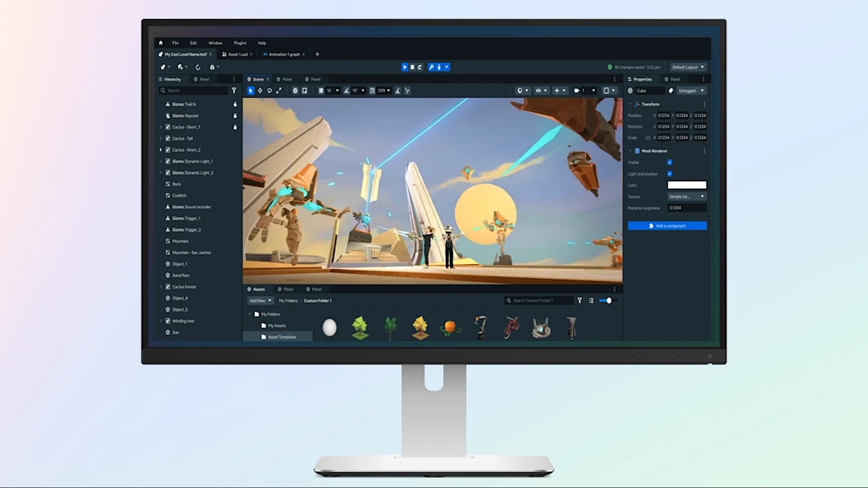
Task: Switch to the Animation 1.graph tab
Action: (x=282, y=54)
